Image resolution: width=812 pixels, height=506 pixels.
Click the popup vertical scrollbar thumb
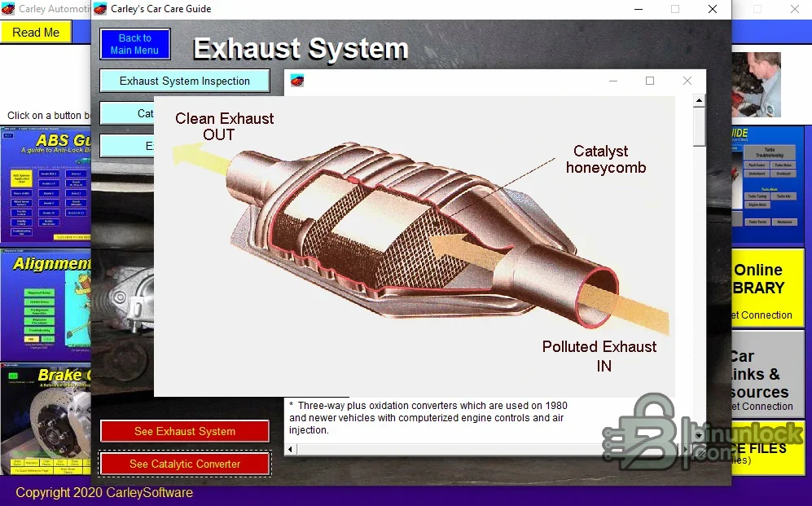click(x=699, y=127)
